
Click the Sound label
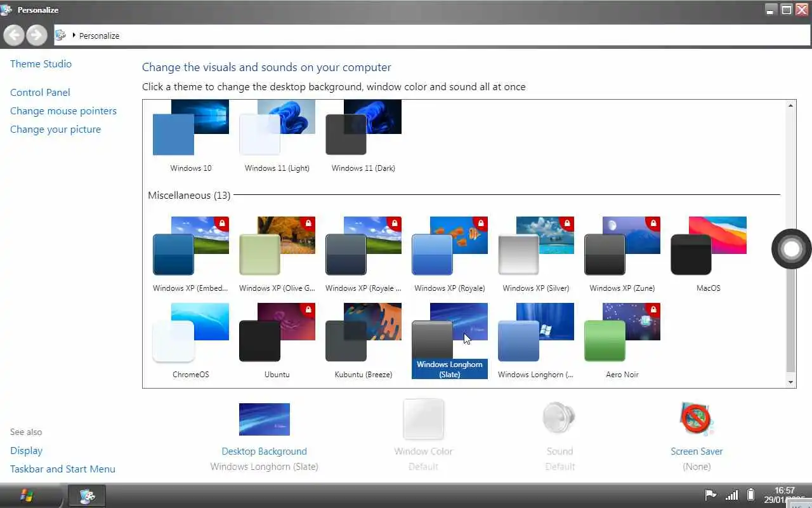pyautogui.click(x=560, y=451)
